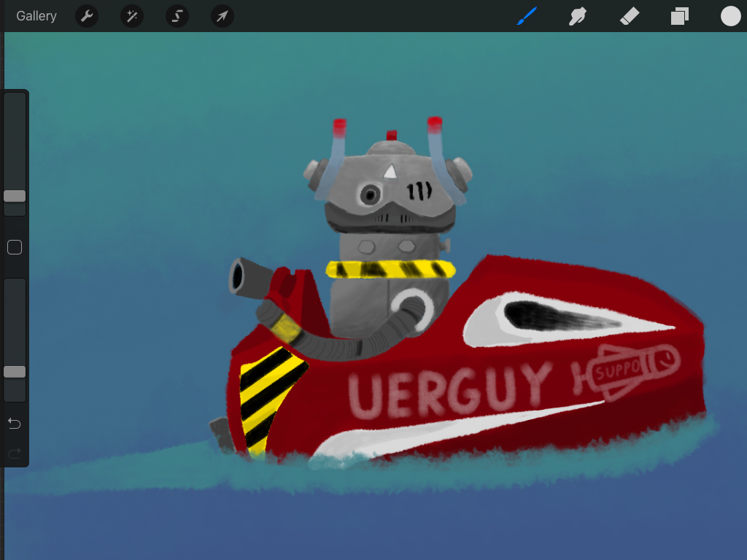Open the Actions wrench menu
This screenshot has width=747, height=560.
click(87, 16)
